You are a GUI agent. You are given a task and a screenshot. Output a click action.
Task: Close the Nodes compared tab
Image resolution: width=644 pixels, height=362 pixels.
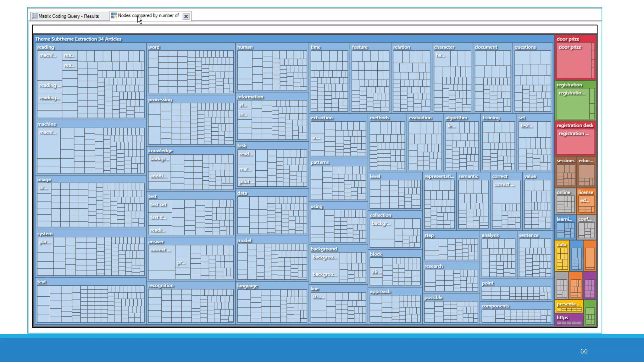(186, 16)
